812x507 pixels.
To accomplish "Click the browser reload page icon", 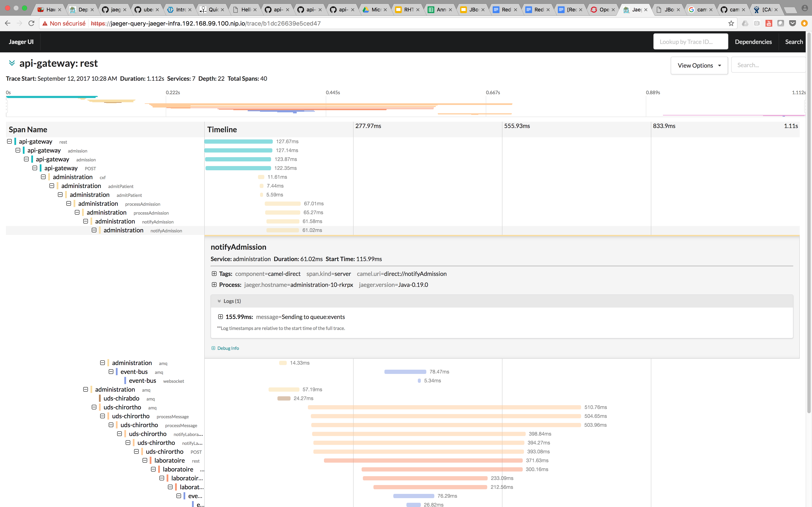I will pos(31,23).
